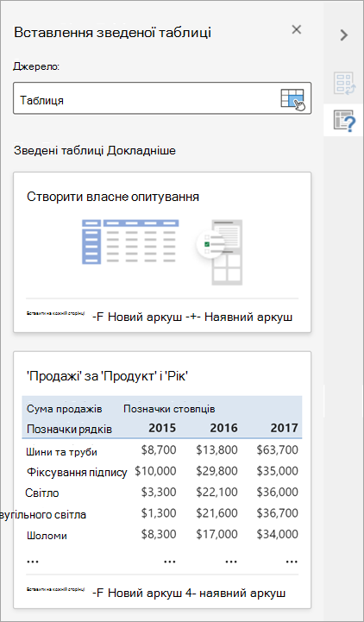364x622 pixels.
Task: Close the Вставлення зведеної таблиці pane
Action: tap(297, 29)
